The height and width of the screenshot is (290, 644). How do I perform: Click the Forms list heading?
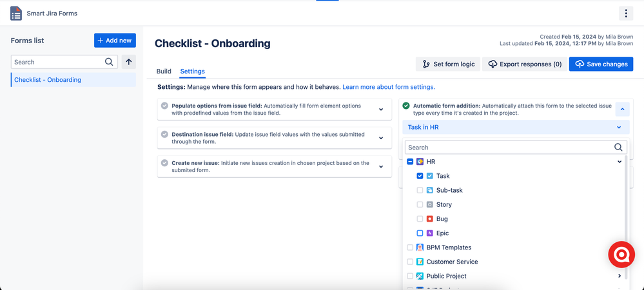pos(28,40)
